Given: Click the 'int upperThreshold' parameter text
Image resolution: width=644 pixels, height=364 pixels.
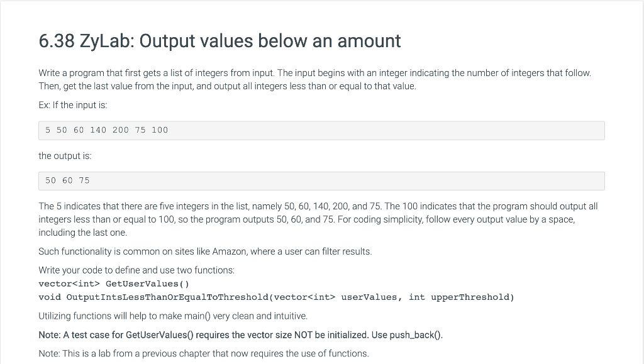Looking at the screenshot, I should click(x=461, y=297).
